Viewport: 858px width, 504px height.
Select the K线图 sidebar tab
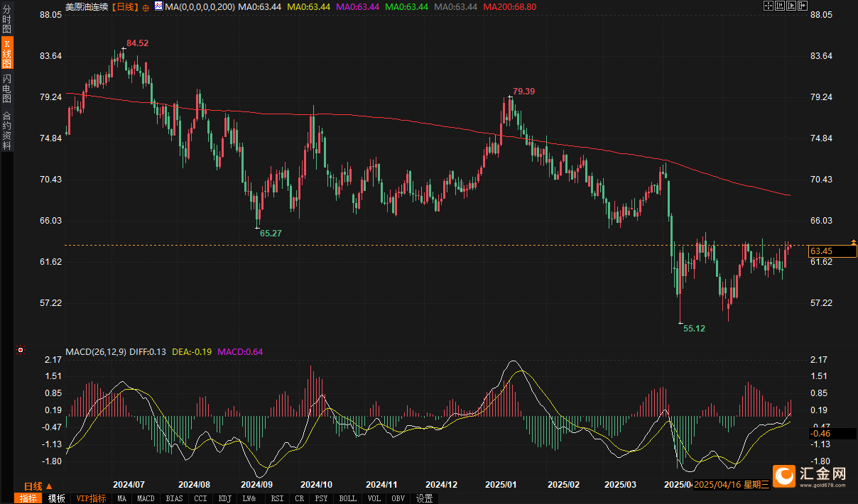[6, 54]
